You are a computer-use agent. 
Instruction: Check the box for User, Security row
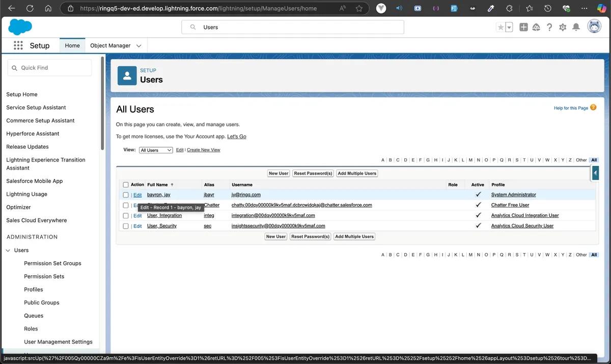(126, 226)
